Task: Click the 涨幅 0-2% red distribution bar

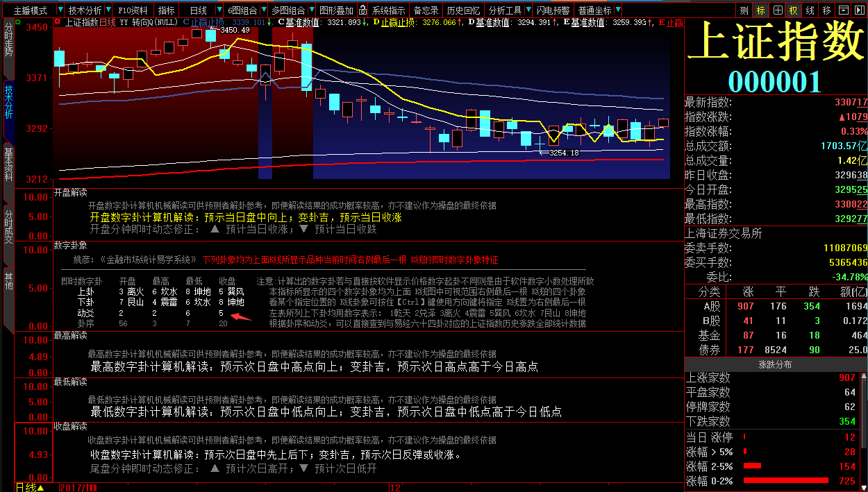Action: coord(785,480)
